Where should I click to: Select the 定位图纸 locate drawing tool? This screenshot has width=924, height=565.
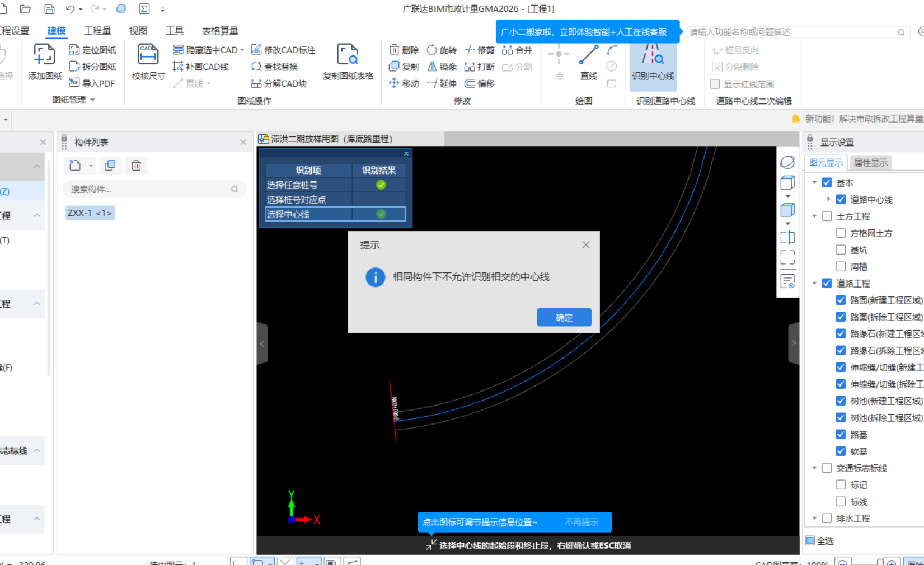pyautogui.click(x=93, y=50)
